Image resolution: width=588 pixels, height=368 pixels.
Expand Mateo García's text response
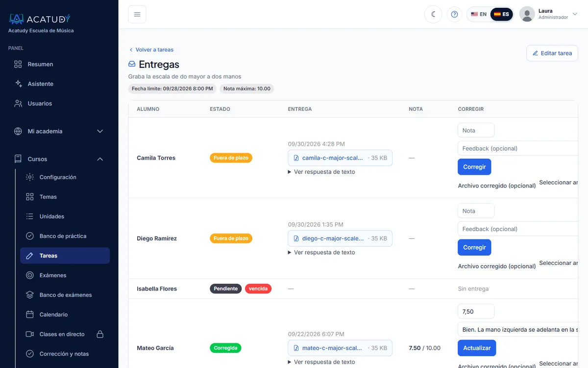coord(321,362)
